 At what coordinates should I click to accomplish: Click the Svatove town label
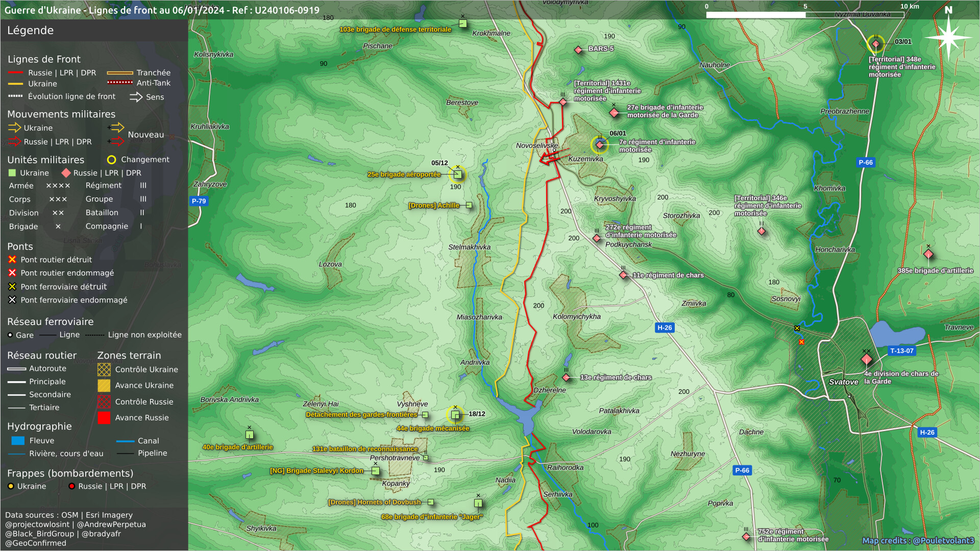point(843,382)
